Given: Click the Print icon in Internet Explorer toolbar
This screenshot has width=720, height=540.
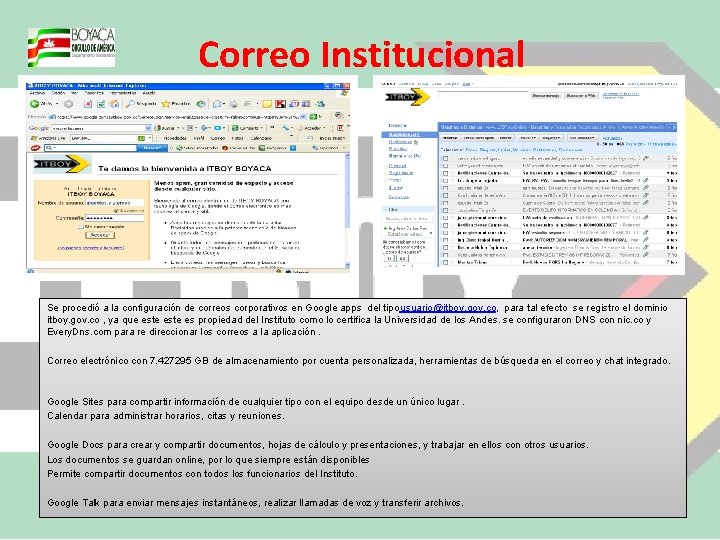Looking at the screenshot, I should click(233, 104).
